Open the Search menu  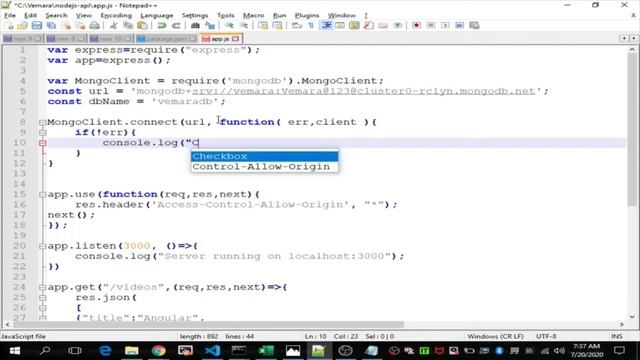(x=56, y=15)
